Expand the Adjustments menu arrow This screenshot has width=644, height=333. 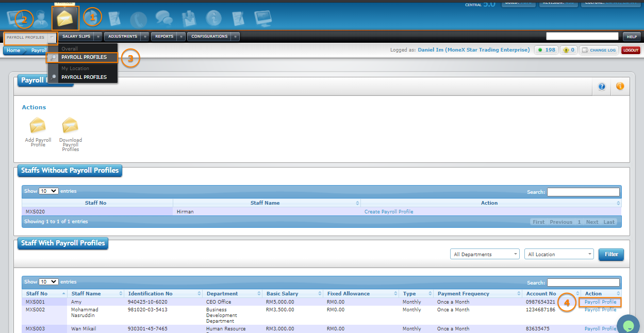pyautogui.click(x=145, y=37)
